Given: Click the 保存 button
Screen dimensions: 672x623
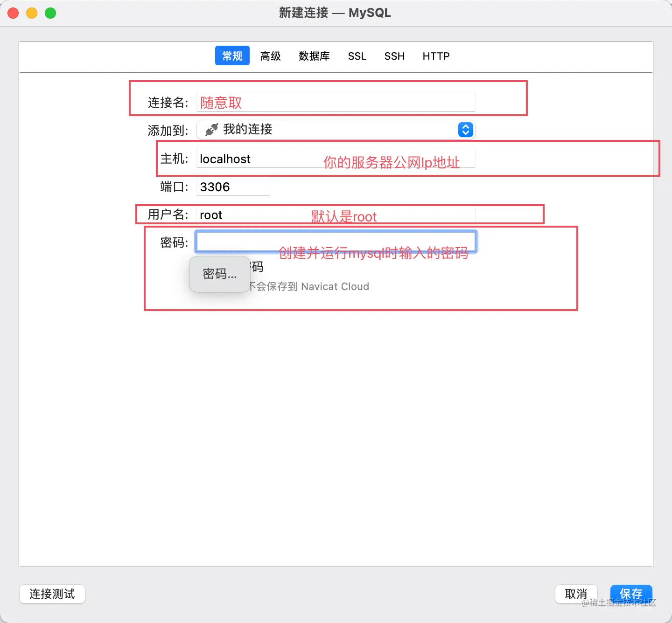Looking at the screenshot, I should [x=631, y=594].
